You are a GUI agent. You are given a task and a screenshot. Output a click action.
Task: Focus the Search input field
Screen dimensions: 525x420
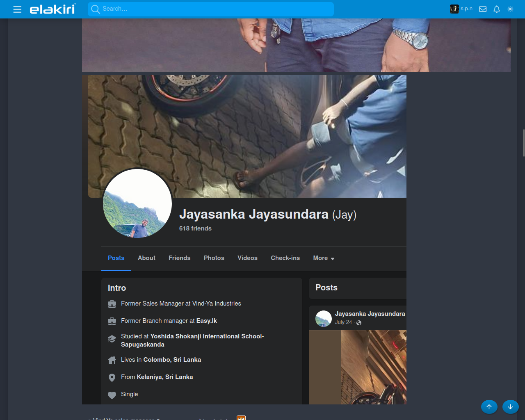click(x=211, y=9)
